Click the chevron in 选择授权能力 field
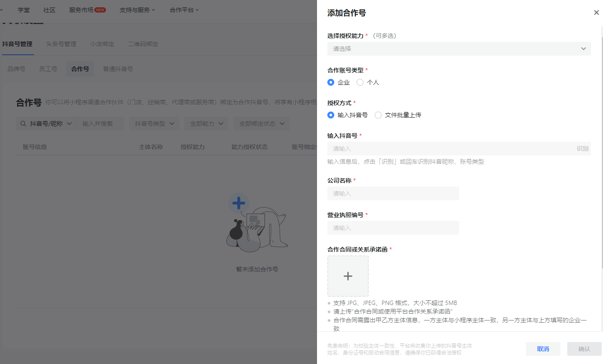 click(583, 49)
